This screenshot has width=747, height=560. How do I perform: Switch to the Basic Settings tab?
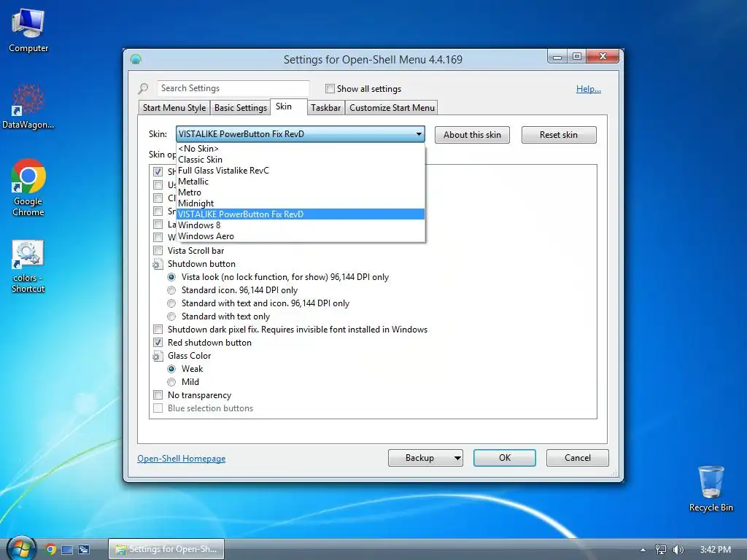tap(241, 108)
